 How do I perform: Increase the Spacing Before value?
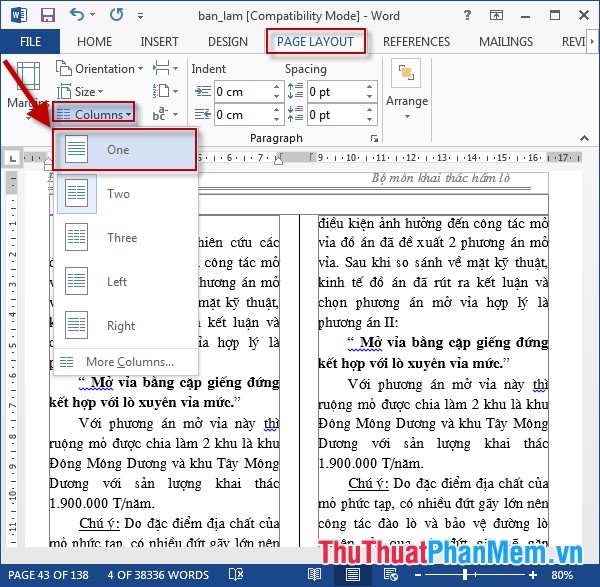(370, 87)
